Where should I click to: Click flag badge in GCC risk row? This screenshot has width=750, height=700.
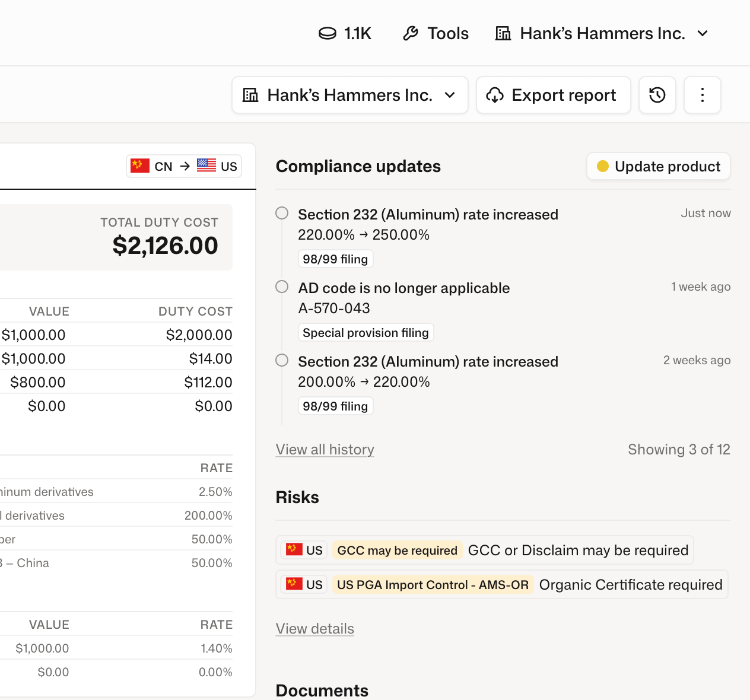pos(304,551)
